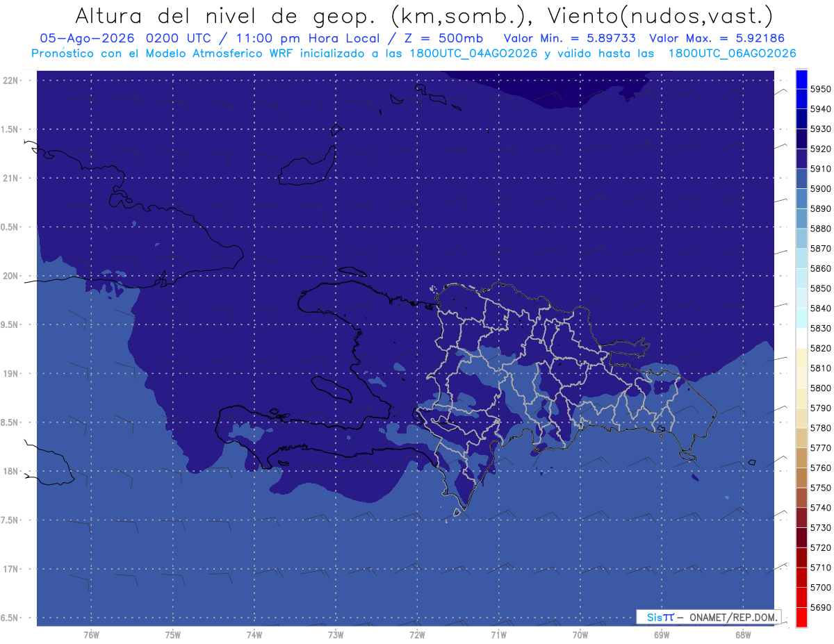The width and height of the screenshot is (834, 644).
Task: Click the '18N' latitude label
Action: coord(12,472)
